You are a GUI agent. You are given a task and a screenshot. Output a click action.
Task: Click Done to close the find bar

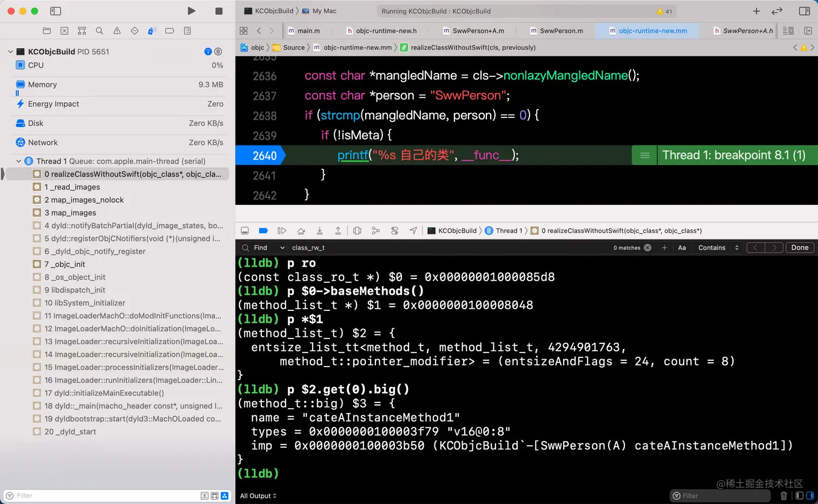pos(800,248)
